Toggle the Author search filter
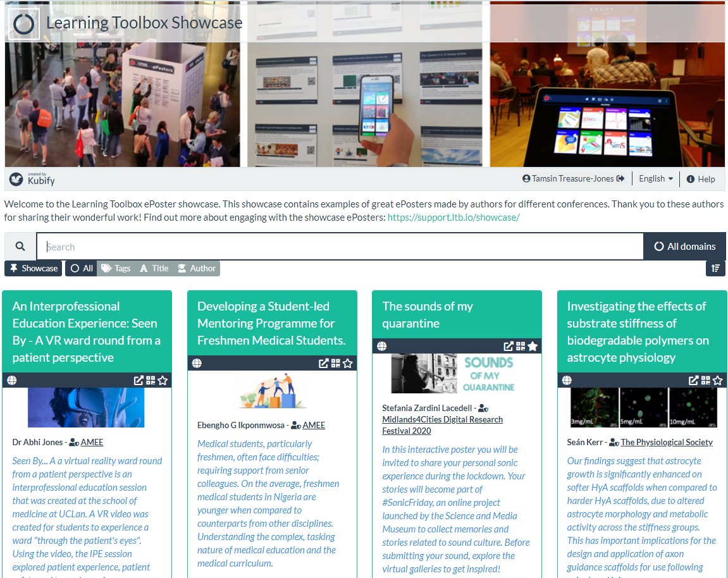Screen dimensions: 728x578 [196, 268]
